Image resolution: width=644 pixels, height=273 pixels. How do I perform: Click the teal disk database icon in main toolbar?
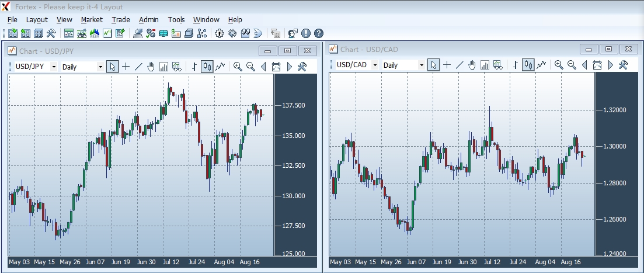tap(163, 33)
